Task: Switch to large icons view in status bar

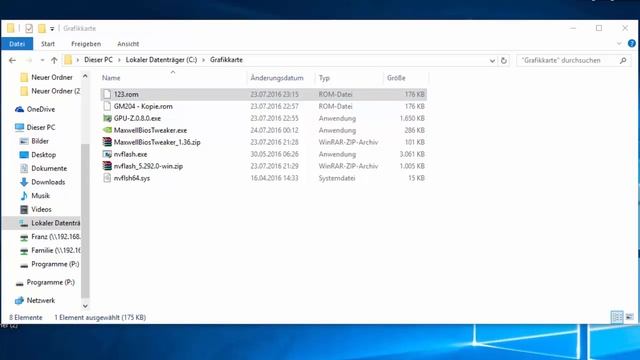Action: pos(630,317)
